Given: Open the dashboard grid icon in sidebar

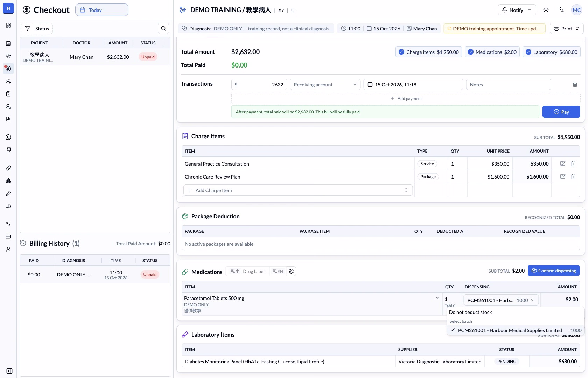Looking at the screenshot, I should [x=8, y=25].
